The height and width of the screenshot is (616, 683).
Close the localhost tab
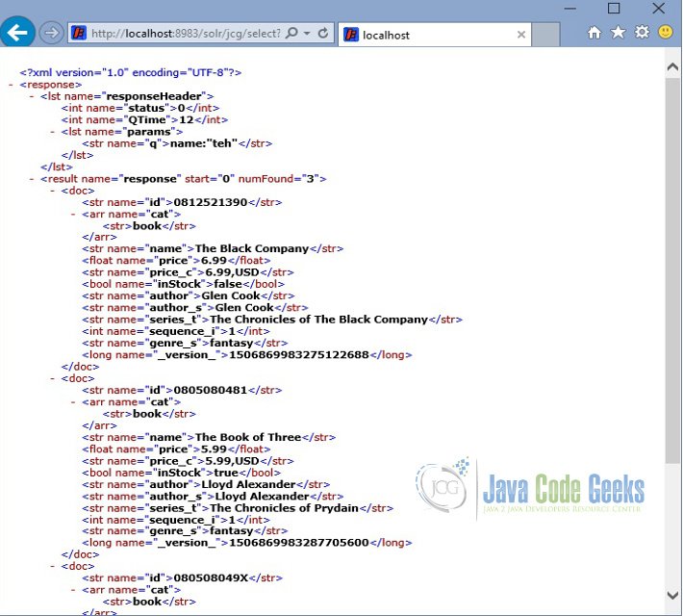click(x=521, y=35)
